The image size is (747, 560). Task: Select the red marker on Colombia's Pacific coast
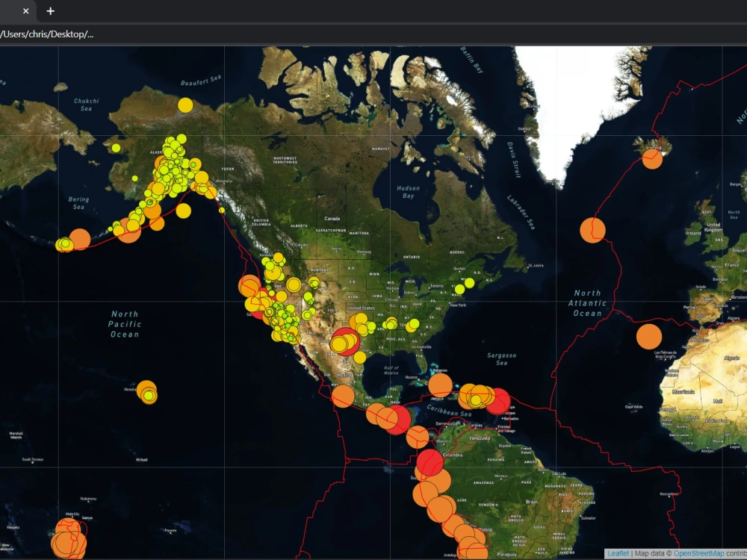click(430, 462)
